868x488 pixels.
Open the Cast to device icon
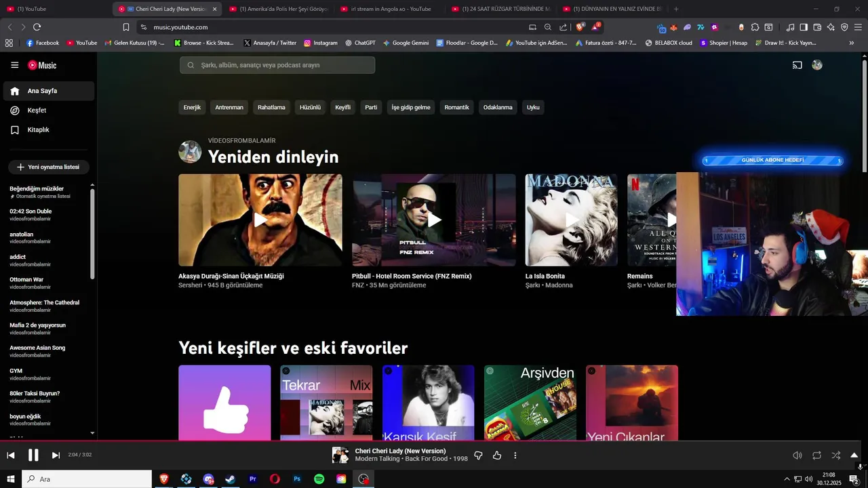pos(797,65)
